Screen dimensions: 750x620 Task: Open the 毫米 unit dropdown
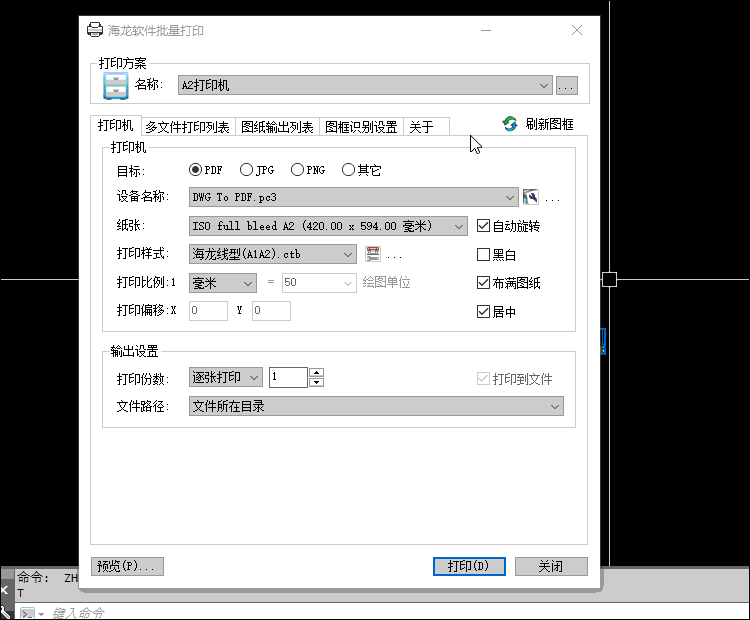coord(223,283)
